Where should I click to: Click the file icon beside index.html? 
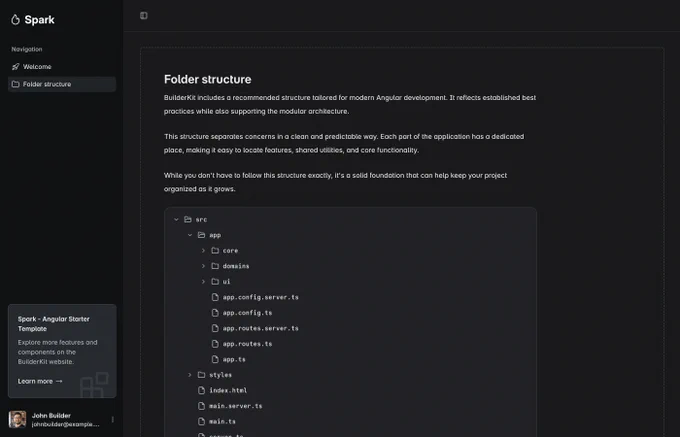[x=201, y=390]
